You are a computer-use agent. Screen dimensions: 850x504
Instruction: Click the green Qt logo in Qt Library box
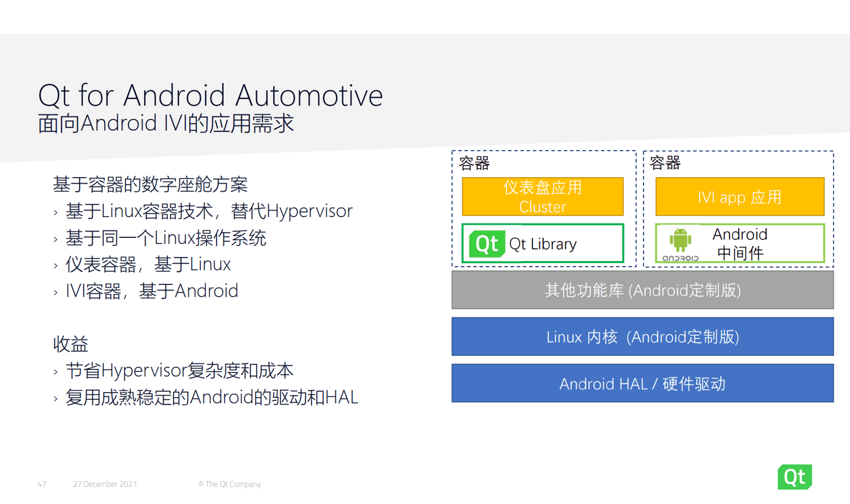(x=487, y=243)
